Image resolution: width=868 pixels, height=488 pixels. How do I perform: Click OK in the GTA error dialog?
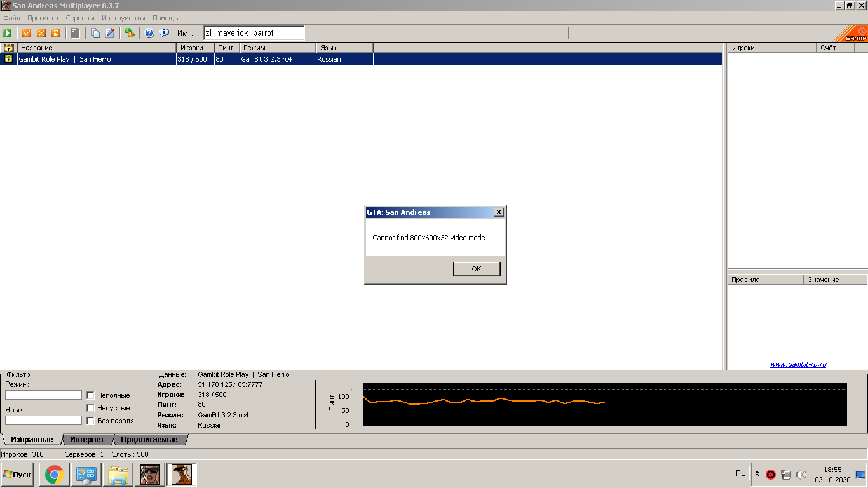click(477, 269)
